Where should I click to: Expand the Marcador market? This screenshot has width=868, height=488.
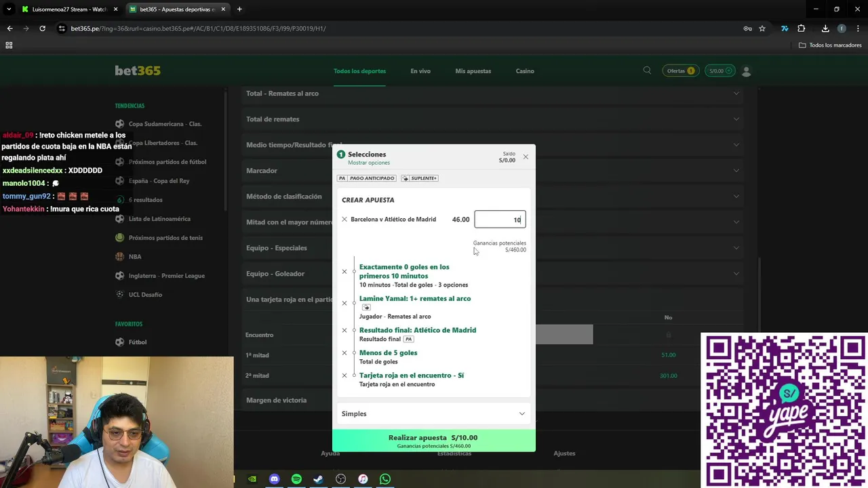coord(493,171)
